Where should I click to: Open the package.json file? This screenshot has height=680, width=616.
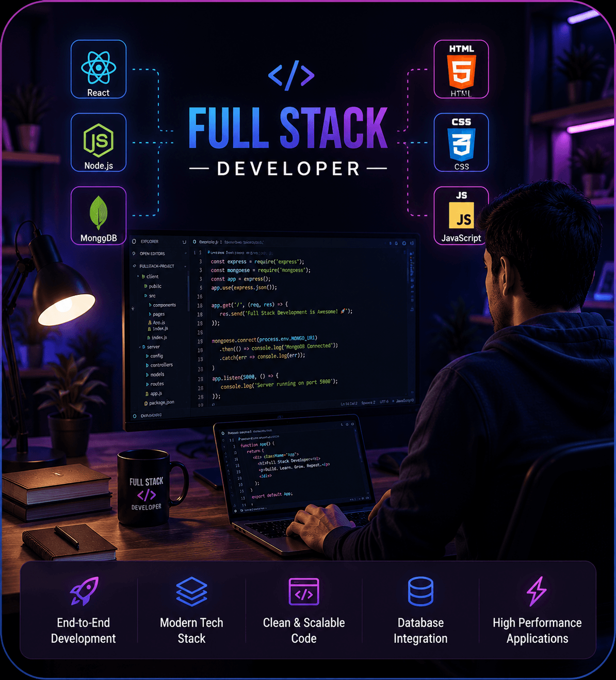tap(159, 403)
